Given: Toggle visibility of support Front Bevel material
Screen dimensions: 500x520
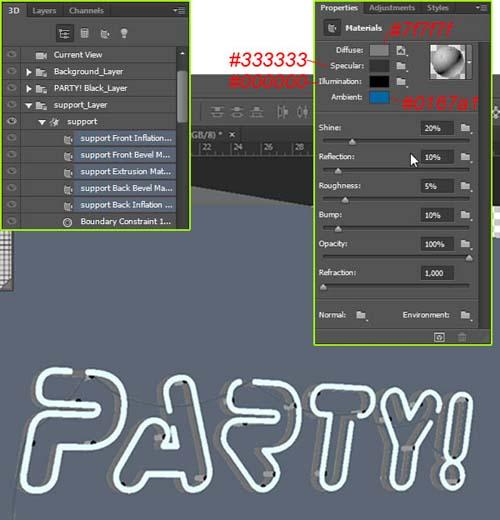Looking at the screenshot, I should point(12,154).
